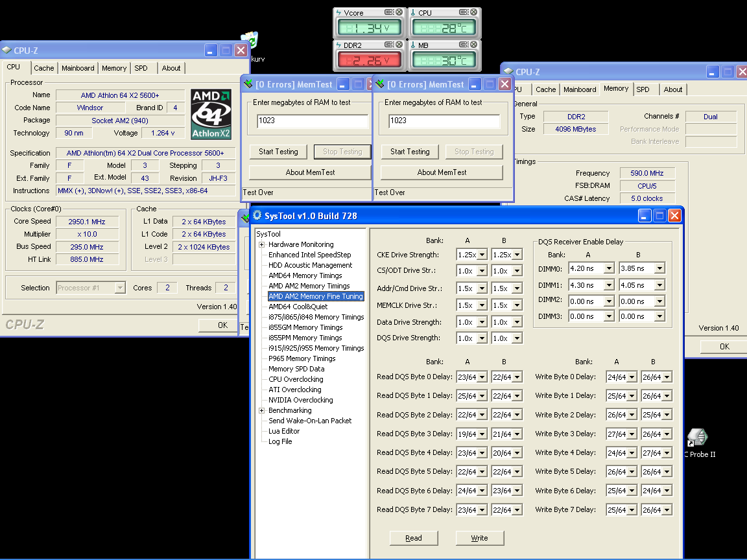The width and height of the screenshot is (747, 560).
Task: Open the PC Probe II desktop shortcut
Action: point(698,443)
